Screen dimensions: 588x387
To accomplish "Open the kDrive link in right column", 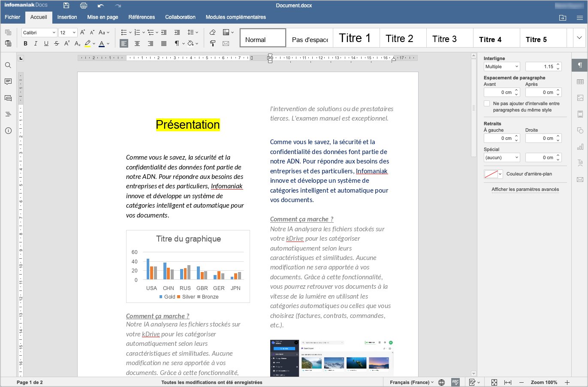I will coord(295,239).
